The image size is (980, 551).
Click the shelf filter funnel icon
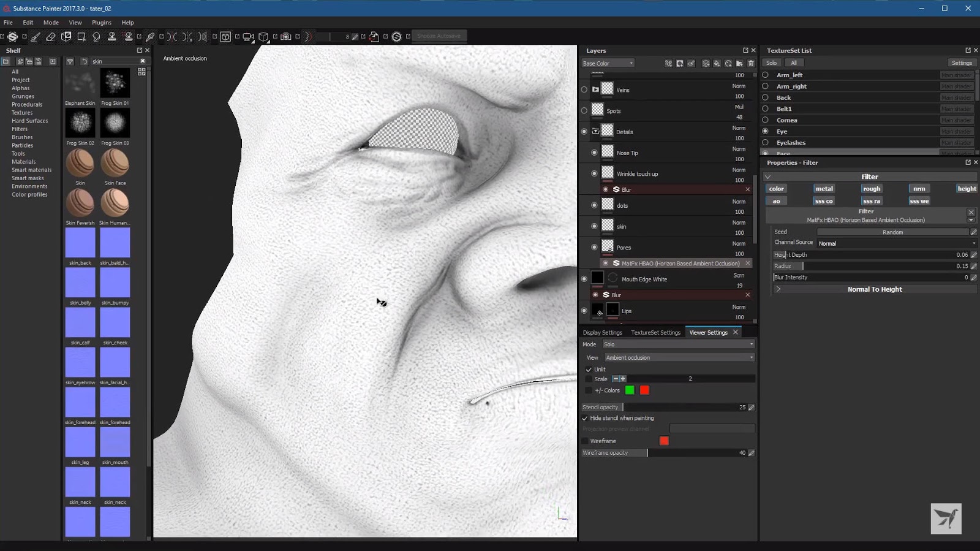70,61
